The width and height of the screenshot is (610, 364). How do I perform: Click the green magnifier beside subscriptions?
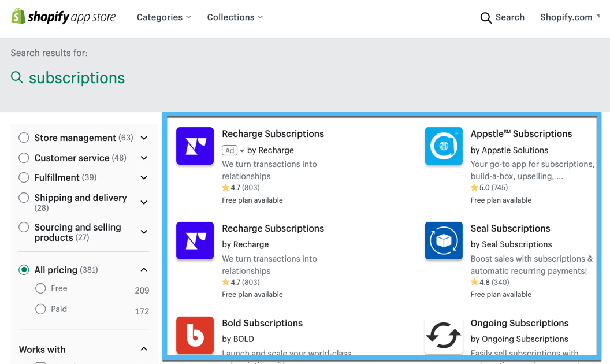(x=17, y=77)
